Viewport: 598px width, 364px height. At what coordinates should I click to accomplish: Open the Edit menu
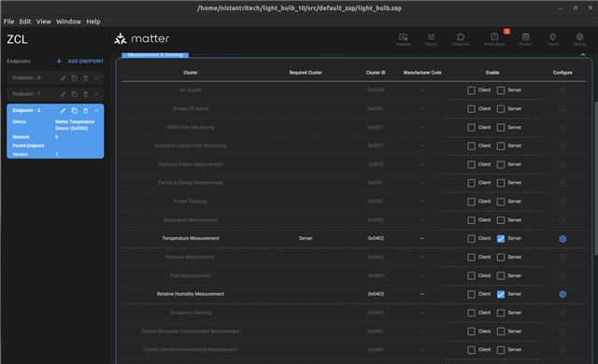(25, 21)
